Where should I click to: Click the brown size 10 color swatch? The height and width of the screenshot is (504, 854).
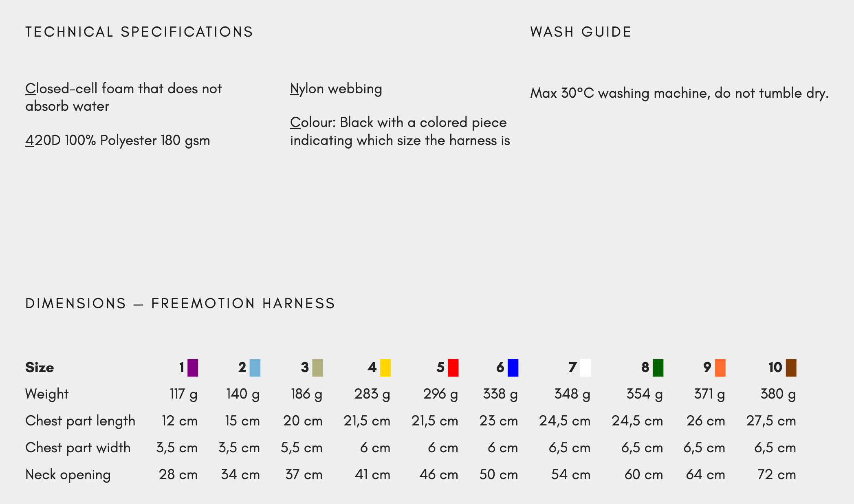[x=791, y=368]
